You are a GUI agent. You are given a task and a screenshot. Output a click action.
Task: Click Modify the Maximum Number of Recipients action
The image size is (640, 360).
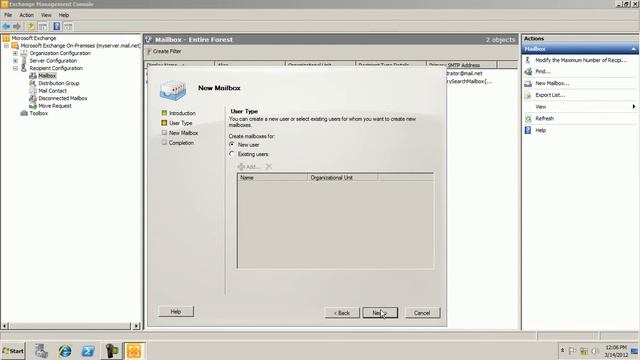(581, 60)
